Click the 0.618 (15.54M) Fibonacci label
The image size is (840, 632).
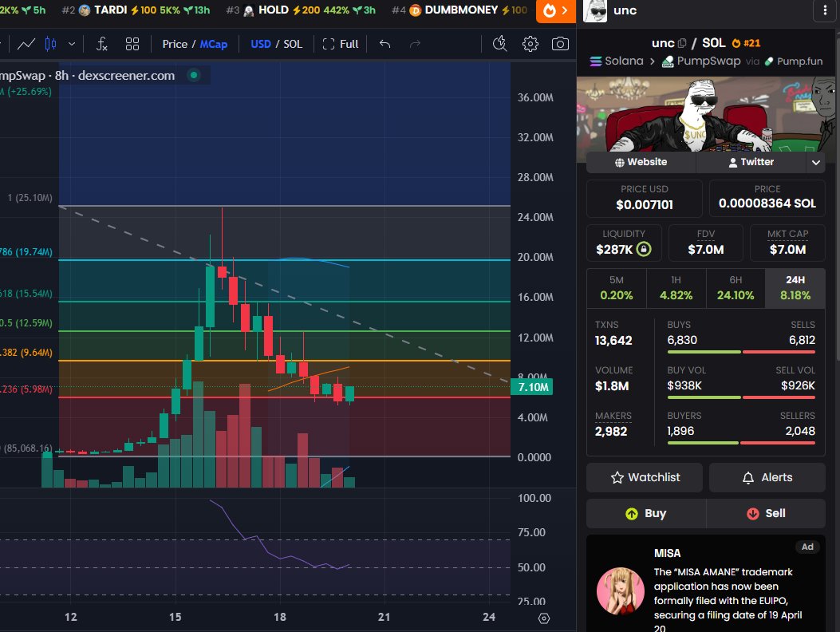(x=26, y=294)
